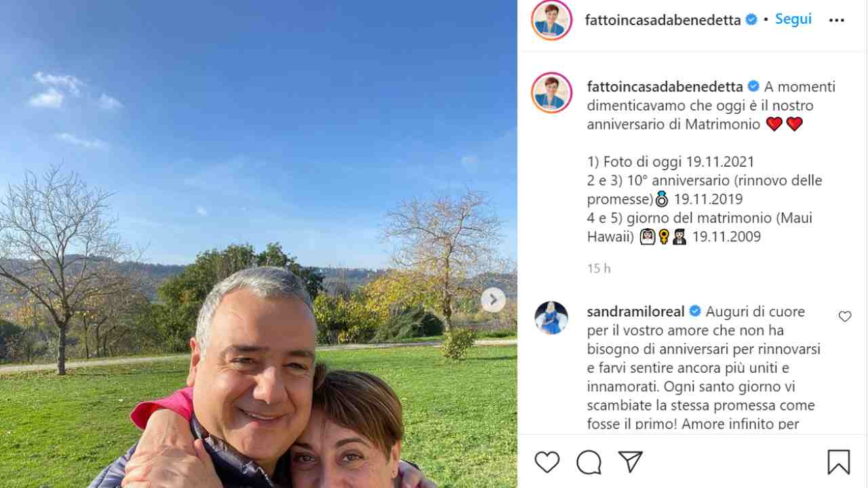Open fattoincasadabenedetta username in caption

pyautogui.click(x=665, y=87)
